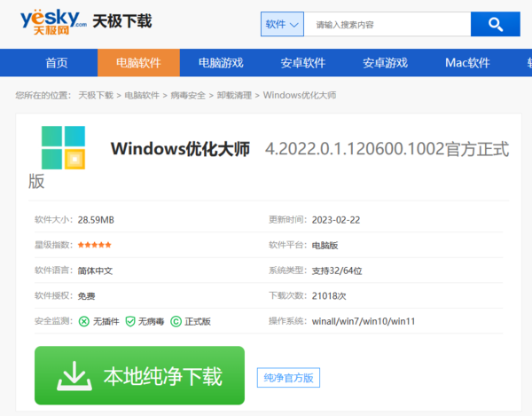Go to the 电脑游戏 tab
The width and height of the screenshot is (532, 416).
tap(221, 63)
